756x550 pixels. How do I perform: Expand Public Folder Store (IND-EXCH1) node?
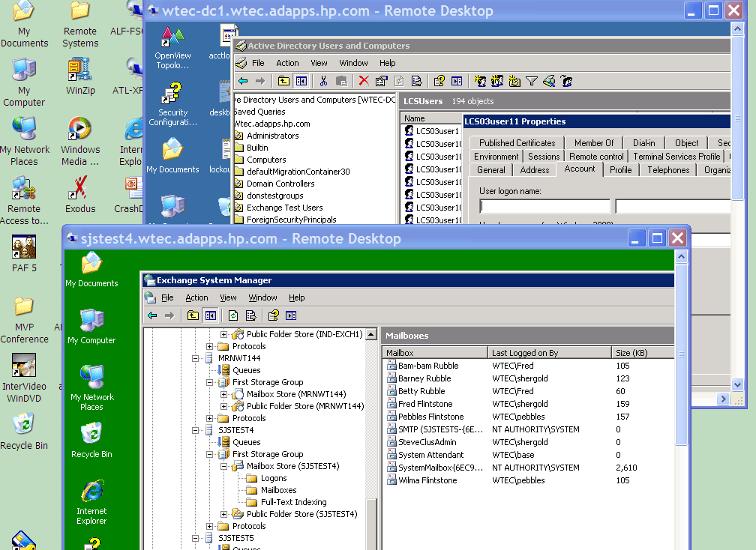(x=223, y=334)
